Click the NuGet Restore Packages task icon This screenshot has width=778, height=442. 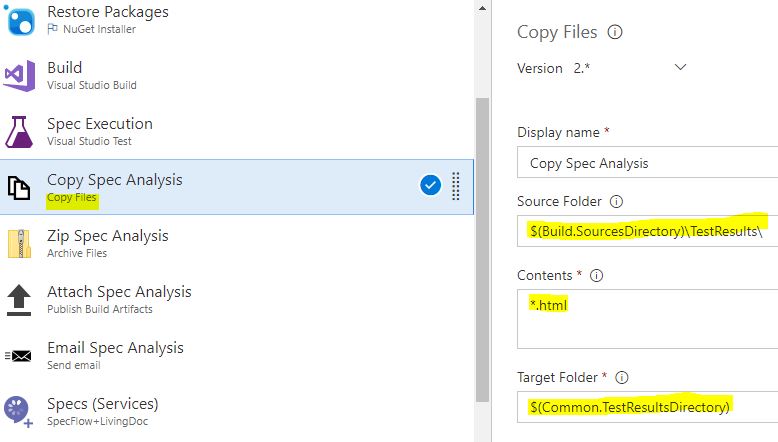19,20
